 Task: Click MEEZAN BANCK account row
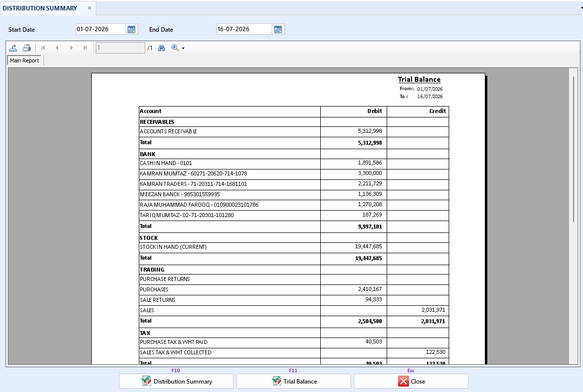tap(293, 194)
